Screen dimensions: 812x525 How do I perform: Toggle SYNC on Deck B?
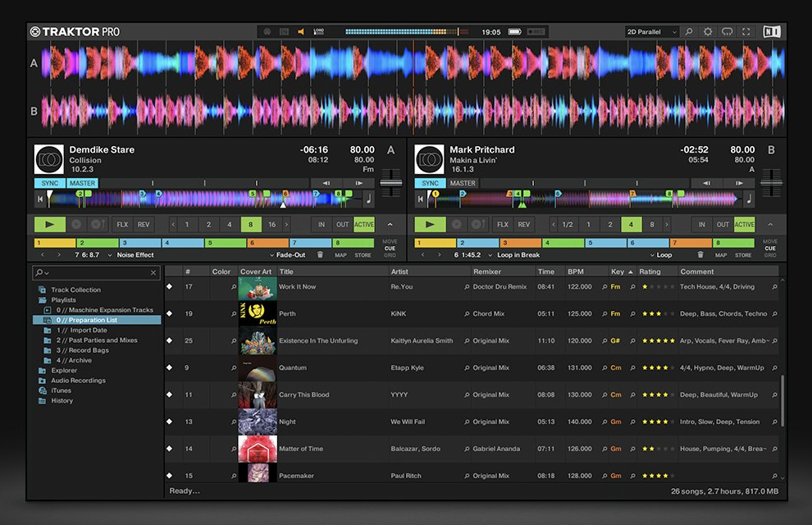430,183
